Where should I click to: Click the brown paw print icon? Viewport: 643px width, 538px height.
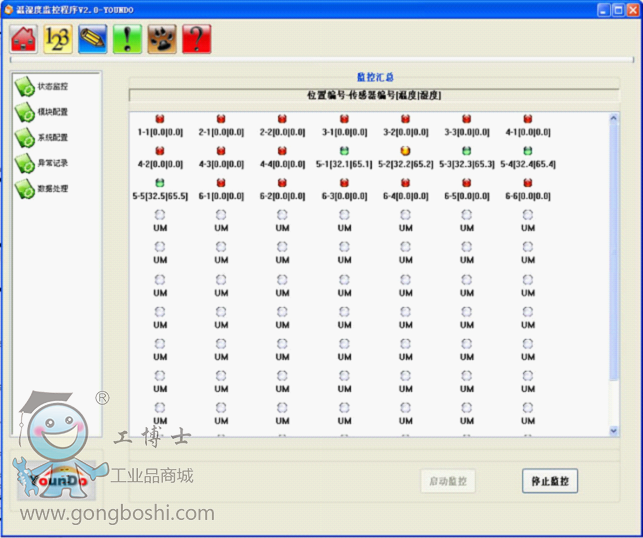[162, 39]
